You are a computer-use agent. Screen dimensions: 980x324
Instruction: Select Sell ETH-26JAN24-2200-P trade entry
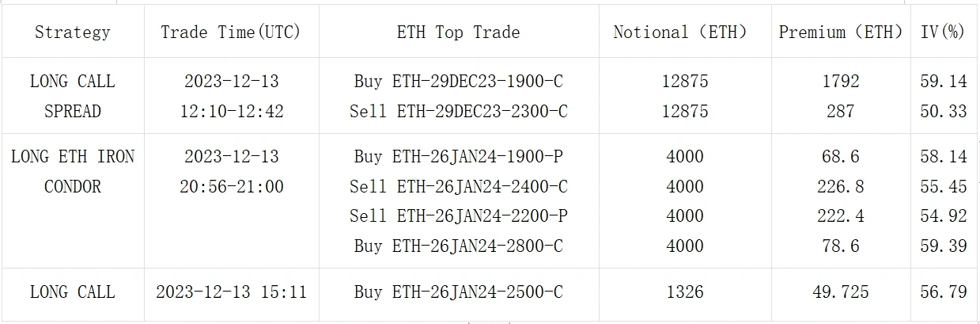coord(458,216)
